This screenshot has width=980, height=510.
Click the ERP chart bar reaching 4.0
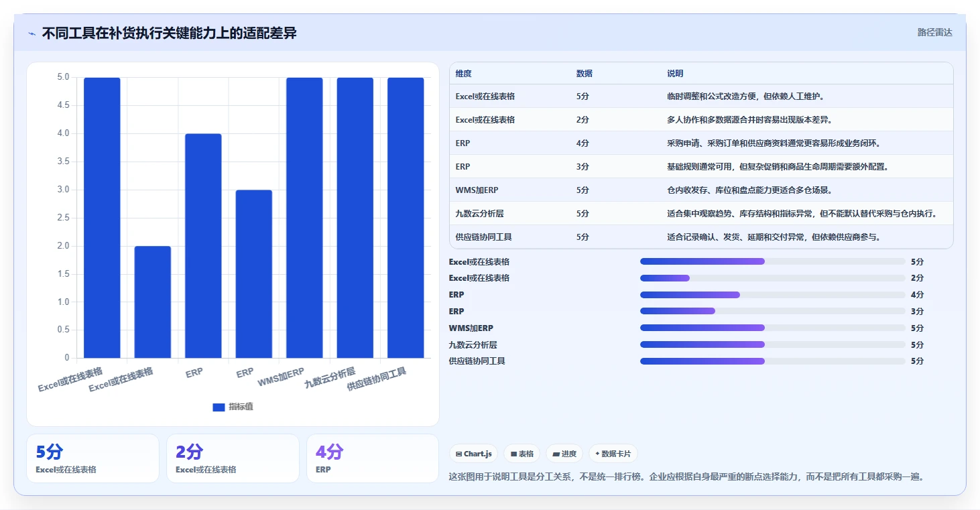[x=203, y=246]
